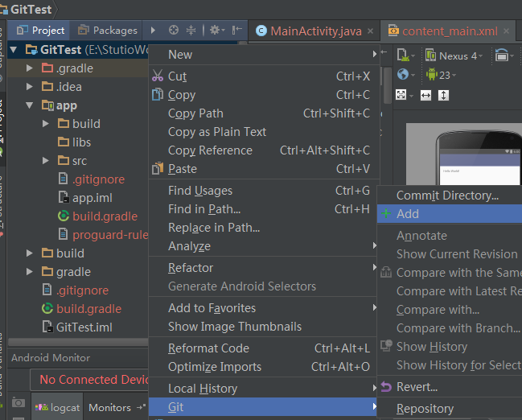522x420 pixels.
Task: Click the scroll-from-source target icon
Action: click(x=174, y=31)
